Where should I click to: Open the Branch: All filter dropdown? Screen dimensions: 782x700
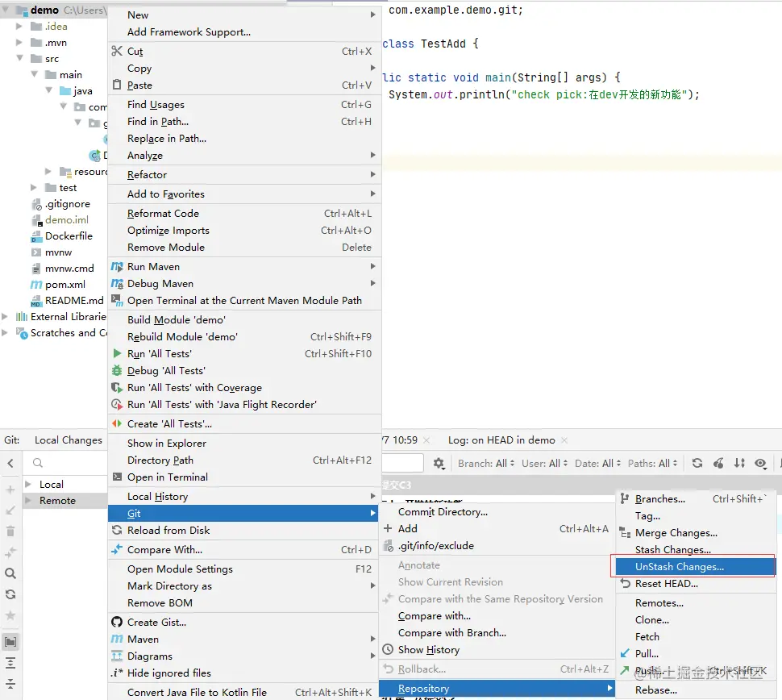[486, 463]
